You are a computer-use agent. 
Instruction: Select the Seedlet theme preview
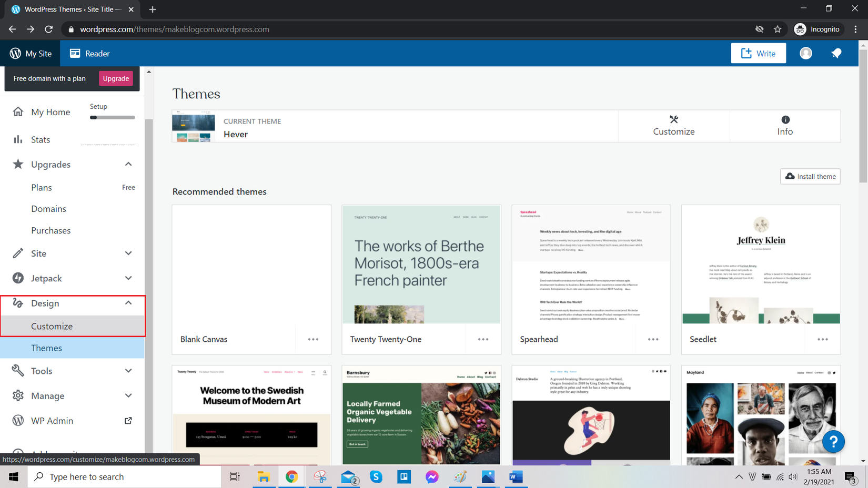(761, 265)
